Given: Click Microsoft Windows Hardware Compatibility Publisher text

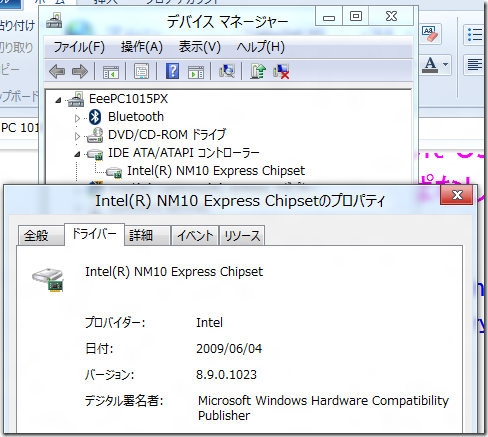Looking at the screenshot, I should coord(323,408).
